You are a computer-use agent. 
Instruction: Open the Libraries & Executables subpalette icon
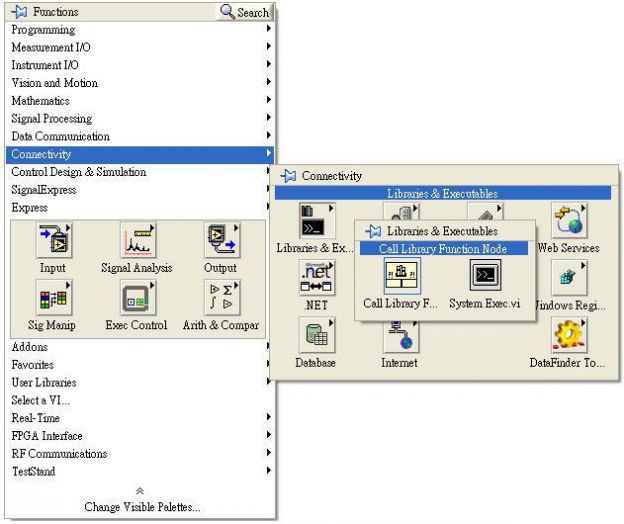317,220
